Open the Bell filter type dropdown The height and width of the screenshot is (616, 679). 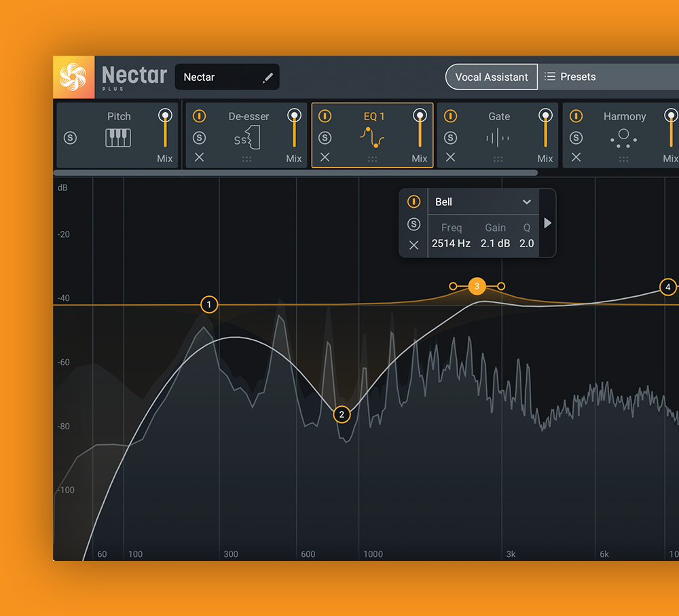(x=483, y=202)
